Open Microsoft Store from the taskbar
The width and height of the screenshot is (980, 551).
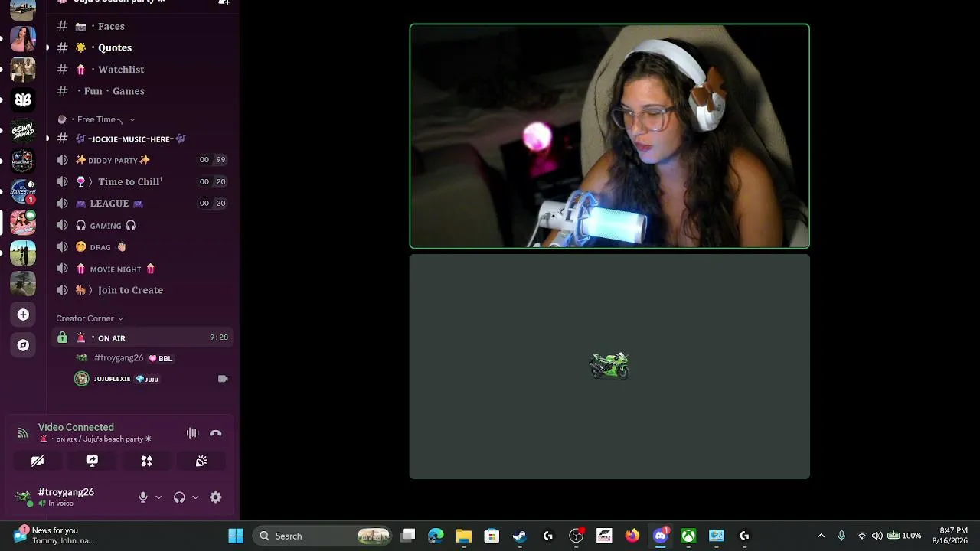492,536
